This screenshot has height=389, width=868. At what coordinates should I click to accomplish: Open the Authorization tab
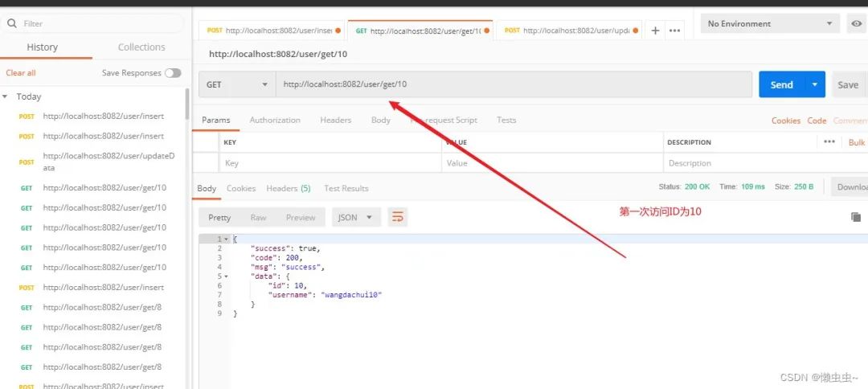tap(275, 120)
